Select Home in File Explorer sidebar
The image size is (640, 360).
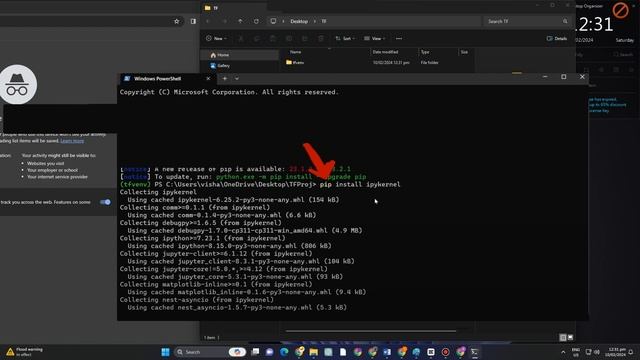[240, 55]
